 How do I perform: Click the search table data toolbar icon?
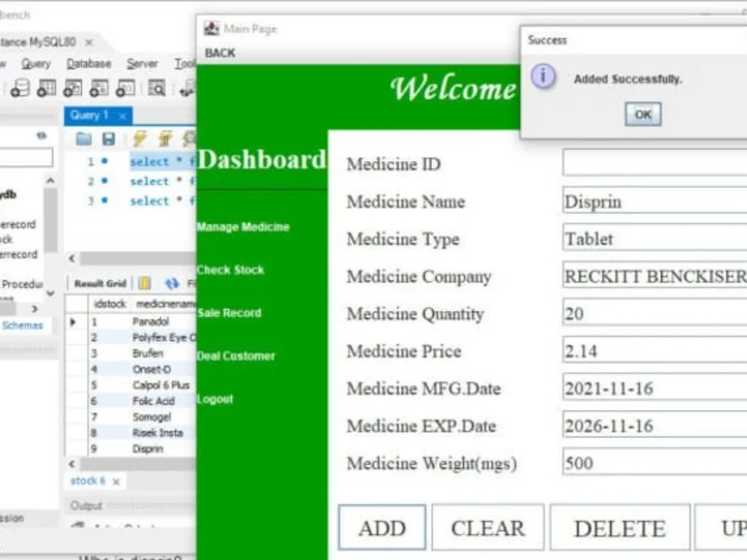coord(157,88)
